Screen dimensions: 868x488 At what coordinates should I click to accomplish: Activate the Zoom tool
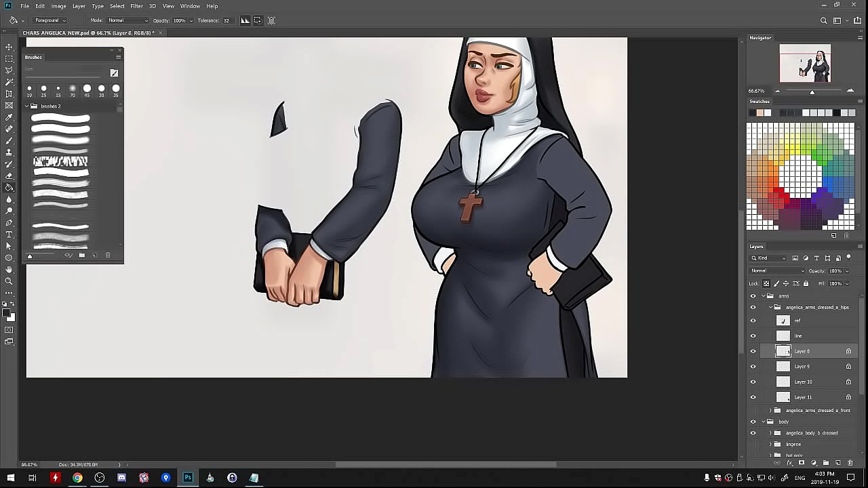point(9,281)
